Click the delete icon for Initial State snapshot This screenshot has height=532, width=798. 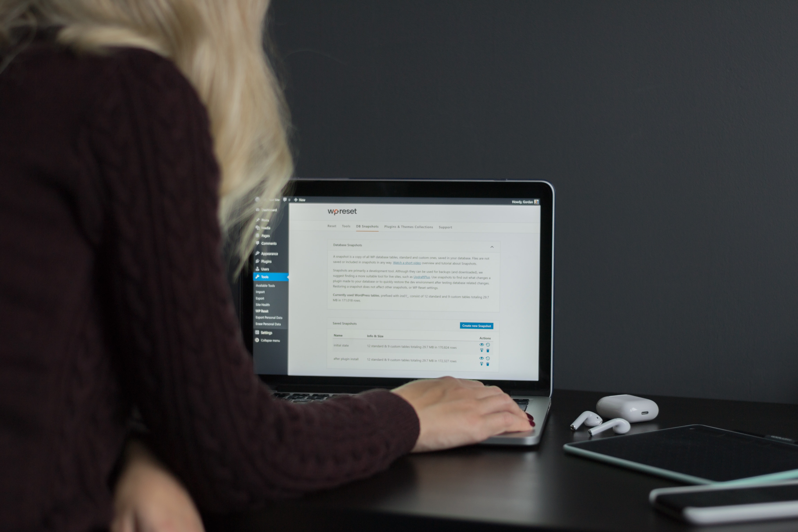(488, 351)
